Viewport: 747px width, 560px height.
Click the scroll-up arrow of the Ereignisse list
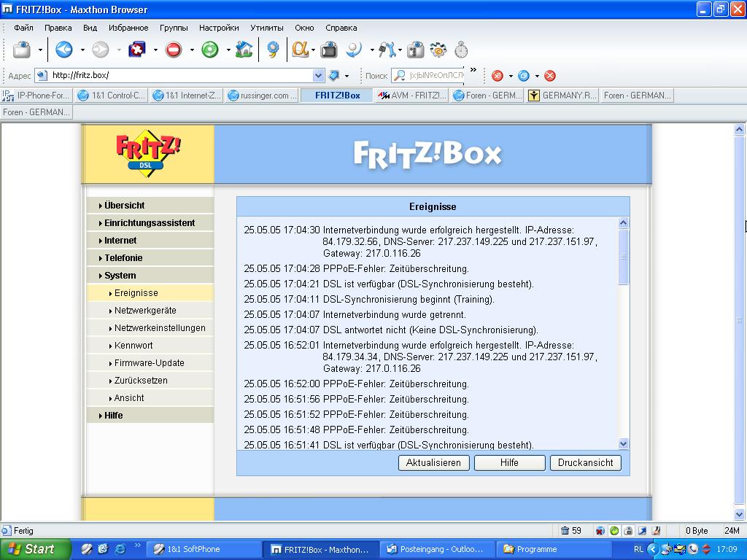(x=623, y=223)
